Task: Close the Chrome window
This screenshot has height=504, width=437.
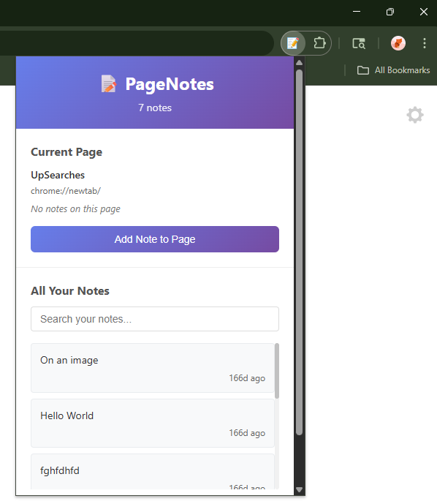Action: [424, 12]
